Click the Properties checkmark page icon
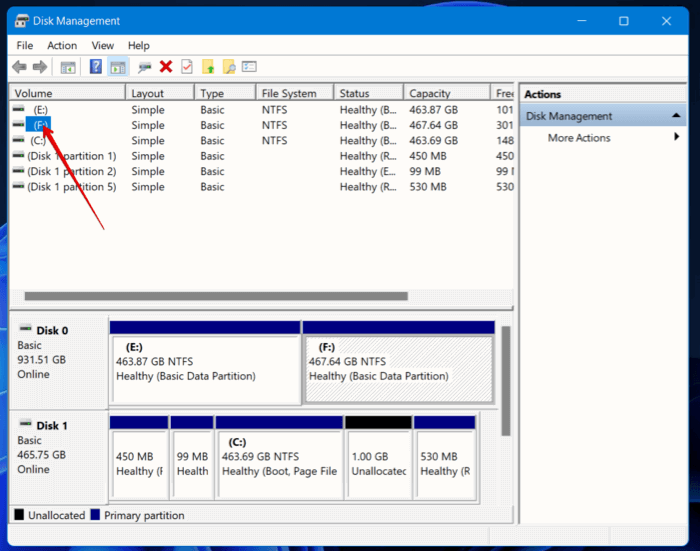Image resolution: width=700 pixels, height=551 pixels. click(x=187, y=67)
